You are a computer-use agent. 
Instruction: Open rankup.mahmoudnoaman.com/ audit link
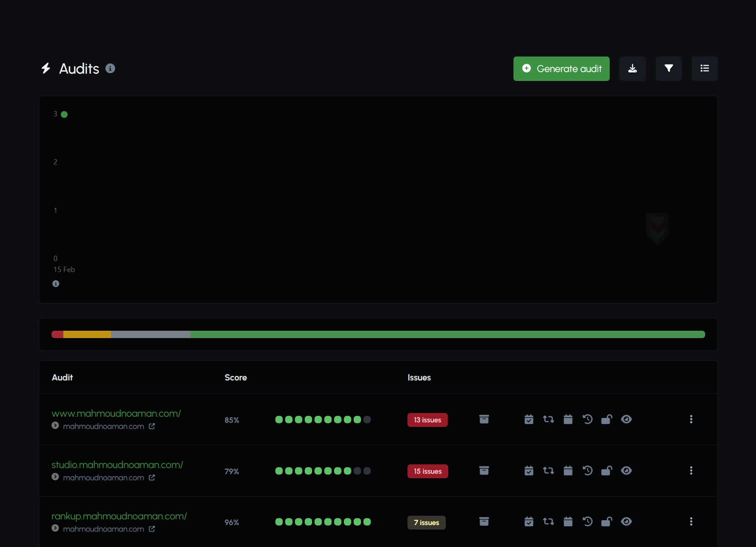[119, 516]
